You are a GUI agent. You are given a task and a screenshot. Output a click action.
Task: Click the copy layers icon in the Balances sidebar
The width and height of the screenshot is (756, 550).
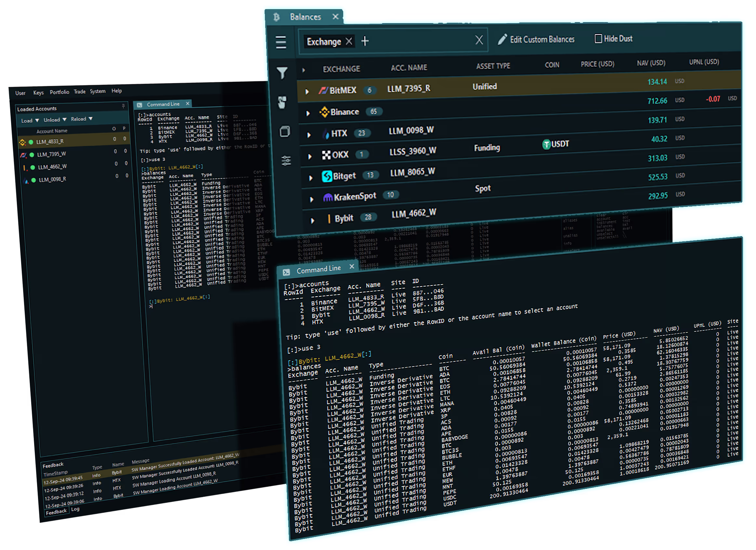point(284,131)
